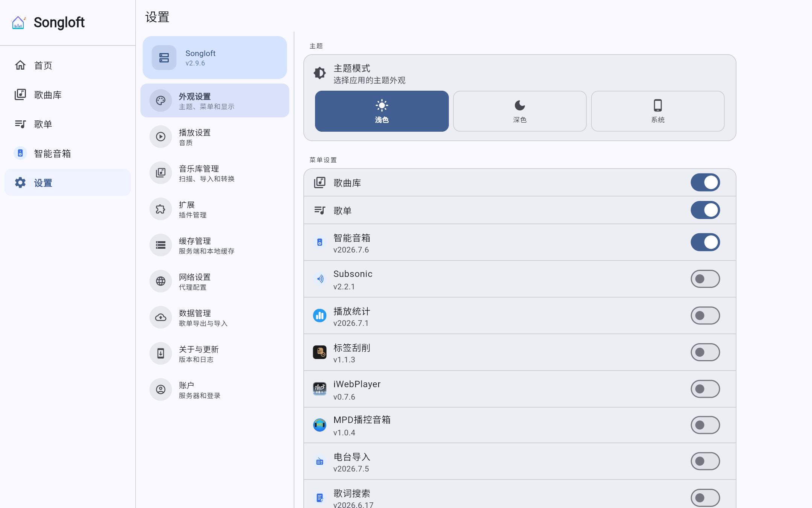Click the 标签刮削 plugin icon
This screenshot has height=508, width=812.
[320, 352]
